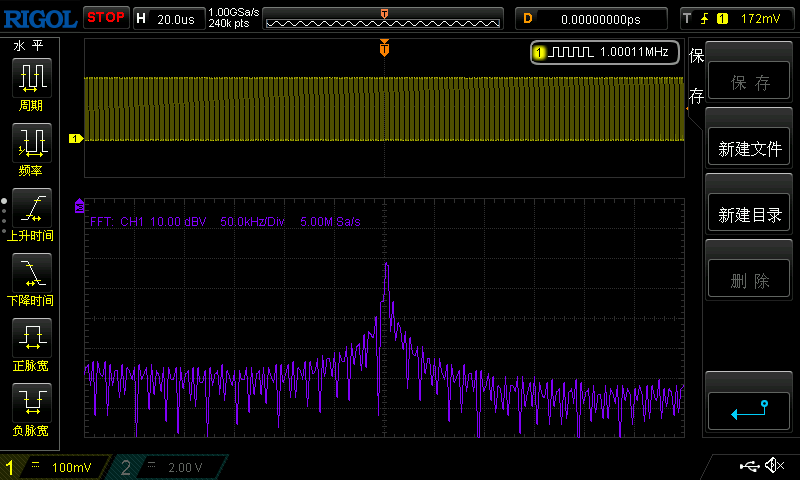The height and width of the screenshot is (480, 800).
Task: Click the 1.00011MHz frequency counter readout
Action: 605,52
